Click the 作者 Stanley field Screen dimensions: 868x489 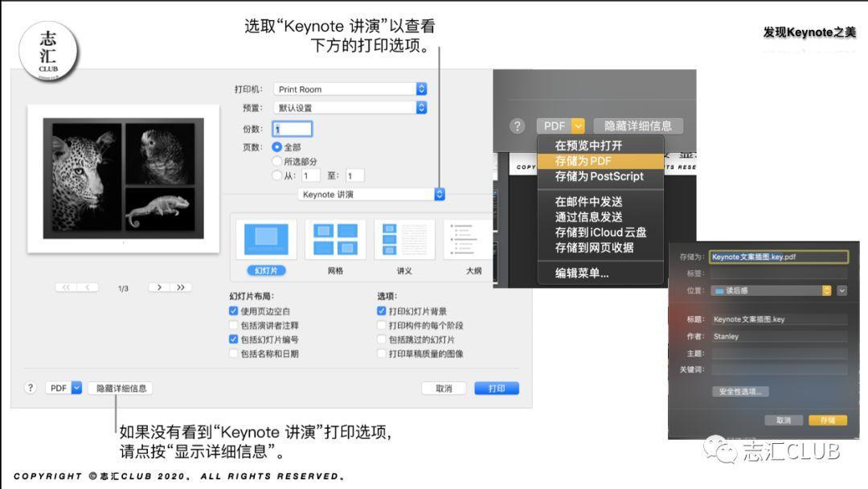tap(779, 336)
